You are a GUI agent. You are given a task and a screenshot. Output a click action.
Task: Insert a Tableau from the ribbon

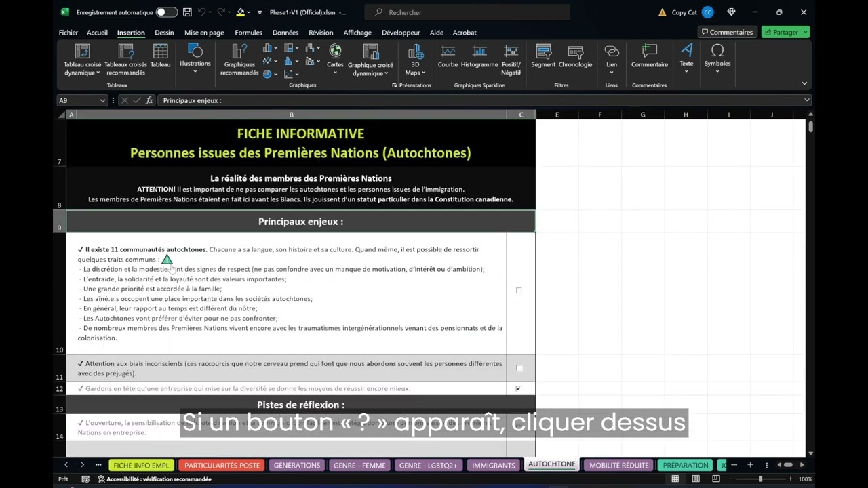[160, 56]
